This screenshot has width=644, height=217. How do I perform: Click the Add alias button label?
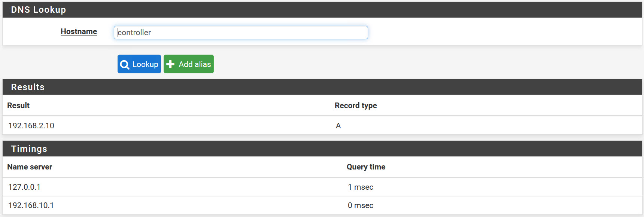tap(195, 64)
